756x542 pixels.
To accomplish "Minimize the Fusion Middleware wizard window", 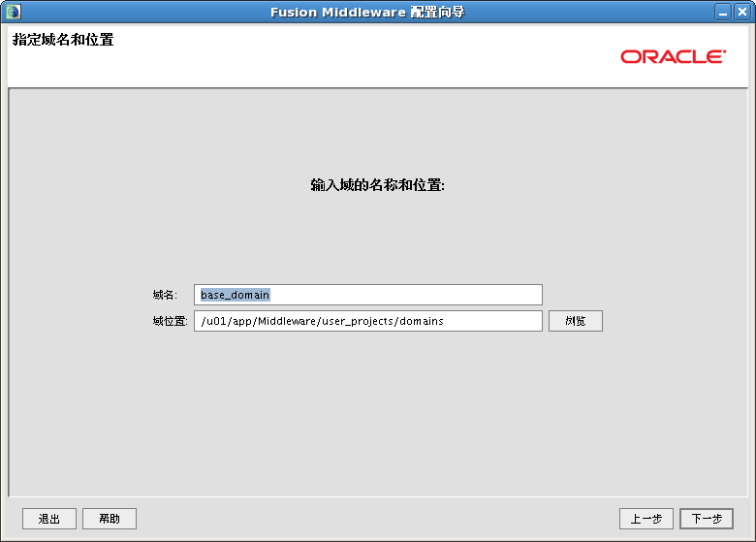I will [x=723, y=12].
